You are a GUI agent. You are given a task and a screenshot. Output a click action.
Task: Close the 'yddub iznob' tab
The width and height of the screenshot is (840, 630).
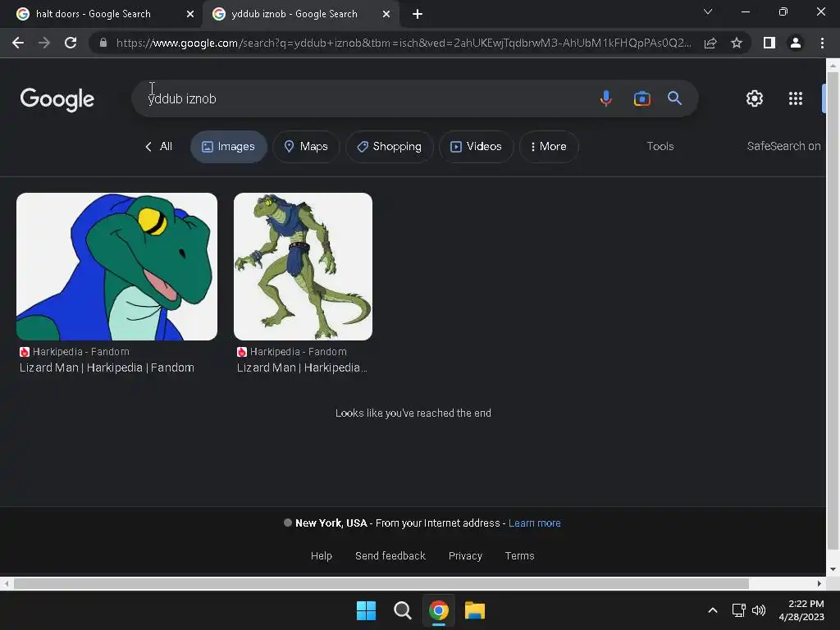tap(386, 14)
